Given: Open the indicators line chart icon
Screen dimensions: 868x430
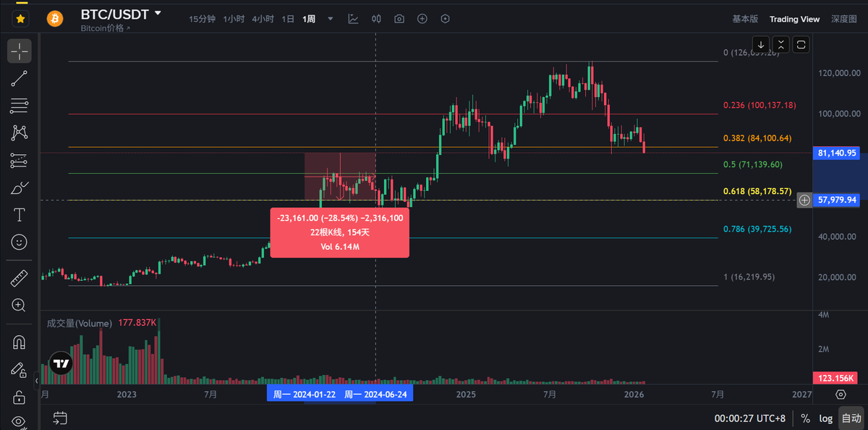Looking at the screenshot, I should click(x=353, y=19).
